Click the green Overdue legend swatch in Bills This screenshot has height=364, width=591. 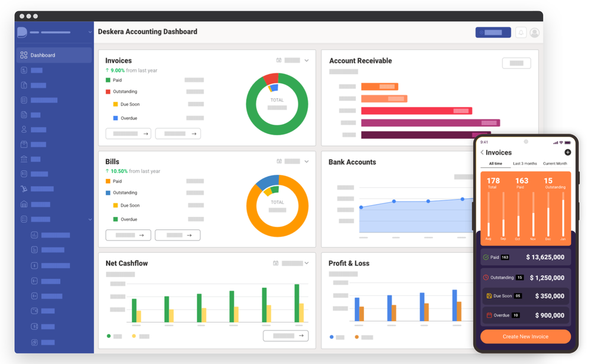[x=116, y=219]
